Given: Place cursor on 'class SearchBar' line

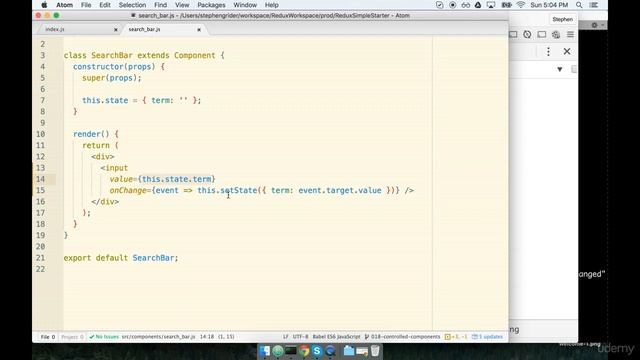Looking at the screenshot, I should [144, 56].
